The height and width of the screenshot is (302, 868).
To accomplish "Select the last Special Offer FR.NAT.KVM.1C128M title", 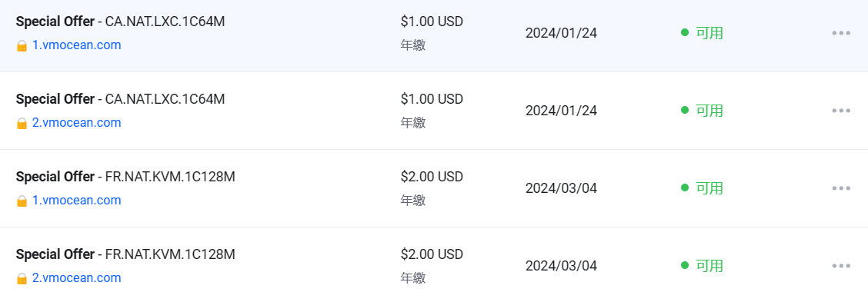I will click(125, 254).
